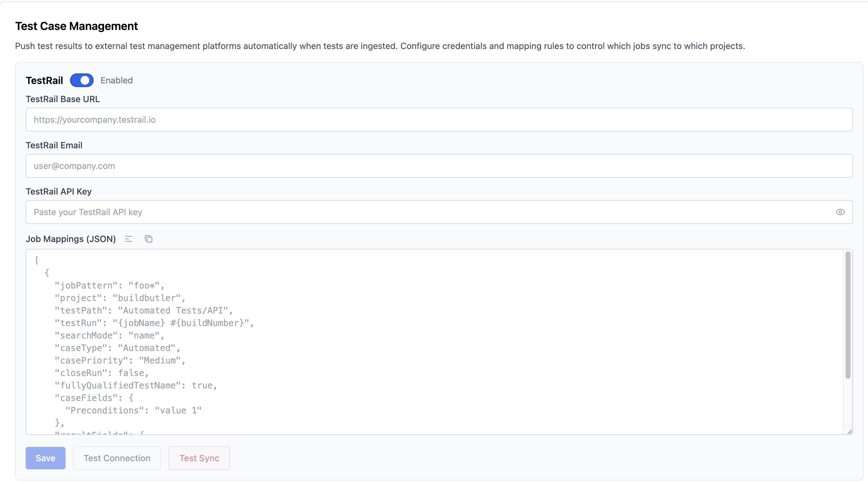Place cursor on the caseFields JSON line
The image size is (868, 484).
tap(94, 398)
